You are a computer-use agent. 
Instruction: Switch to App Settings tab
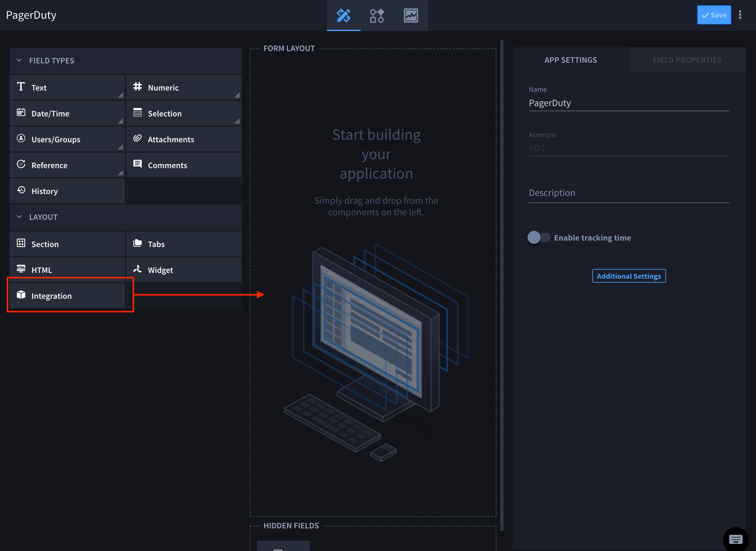570,60
